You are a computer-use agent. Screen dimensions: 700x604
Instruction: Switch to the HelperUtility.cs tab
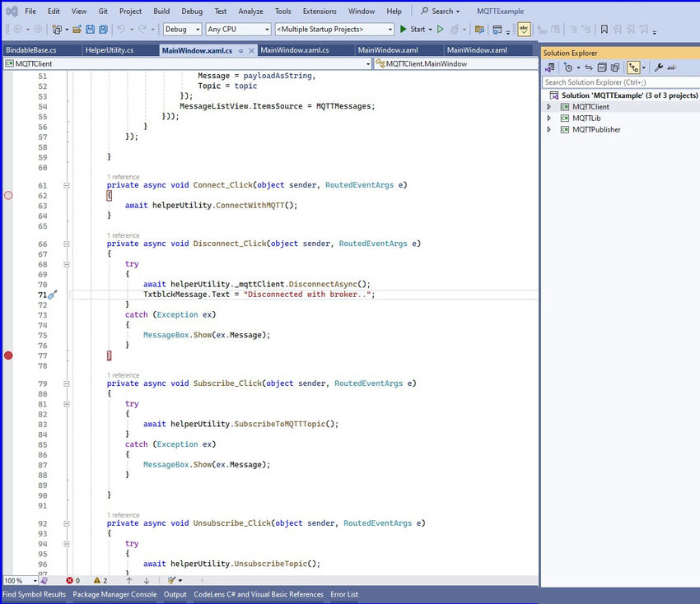click(x=107, y=50)
